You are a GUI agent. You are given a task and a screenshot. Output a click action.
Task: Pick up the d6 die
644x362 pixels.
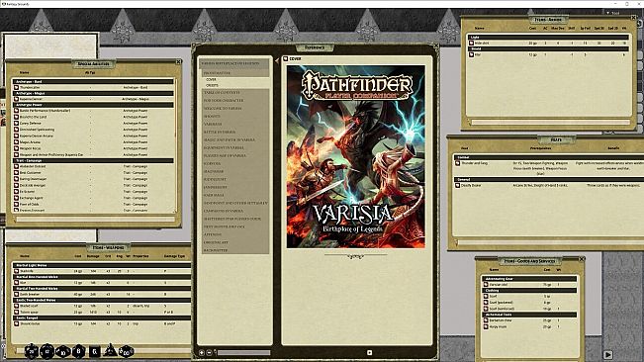pyautogui.click(x=94, y=352)
